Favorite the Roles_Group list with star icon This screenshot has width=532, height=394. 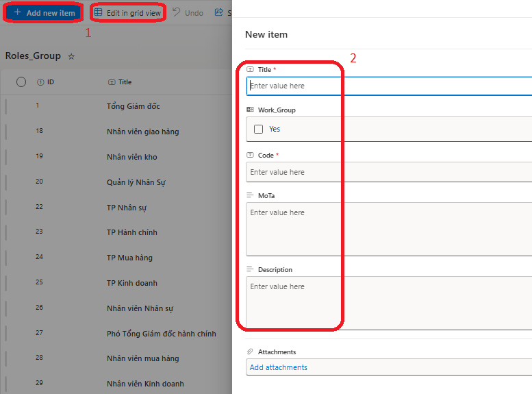click(71, 56)
